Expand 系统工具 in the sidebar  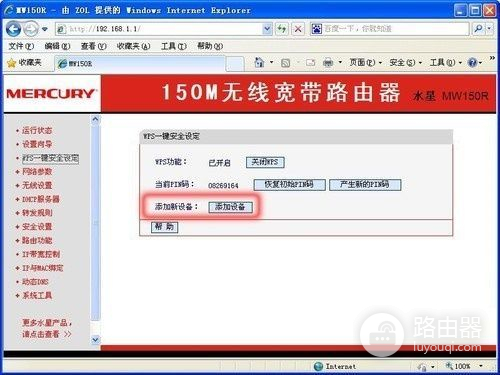[37, 295]
